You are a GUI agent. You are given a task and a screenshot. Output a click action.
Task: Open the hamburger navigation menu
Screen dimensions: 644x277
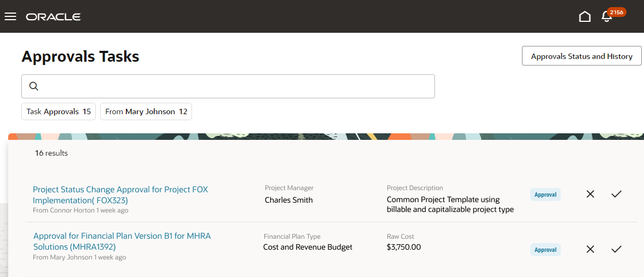10,16
